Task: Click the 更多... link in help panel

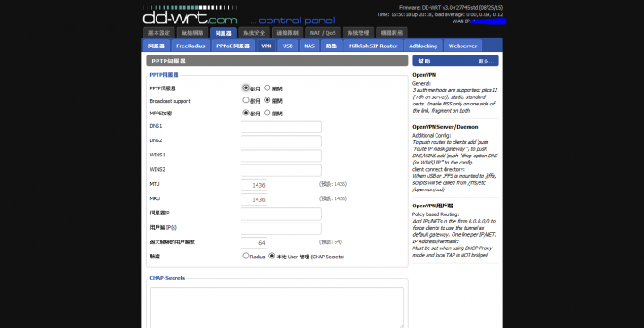Action: tap(486, 61)
